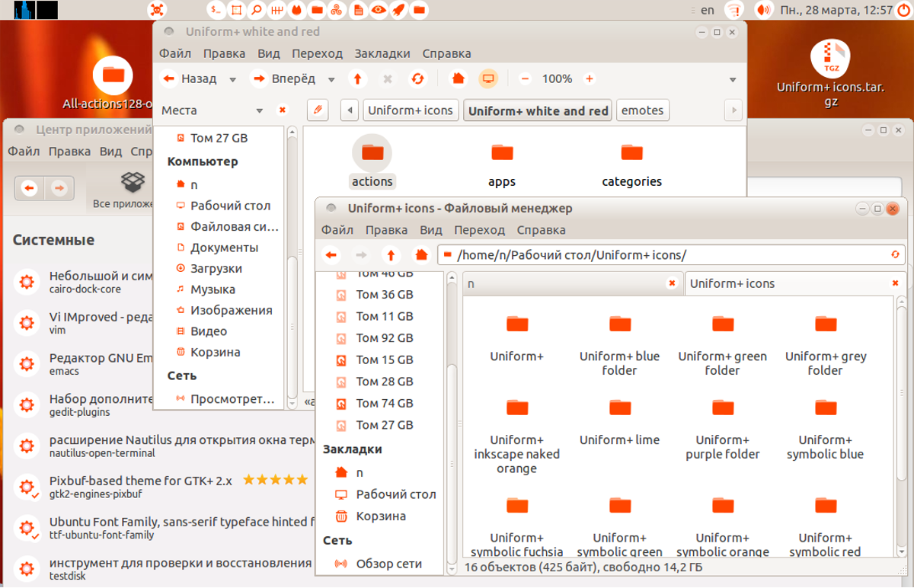Screen dimensions: 914x588
Task: Go home in Файловый менеджер toolbar
Action: tap(420, 254)
